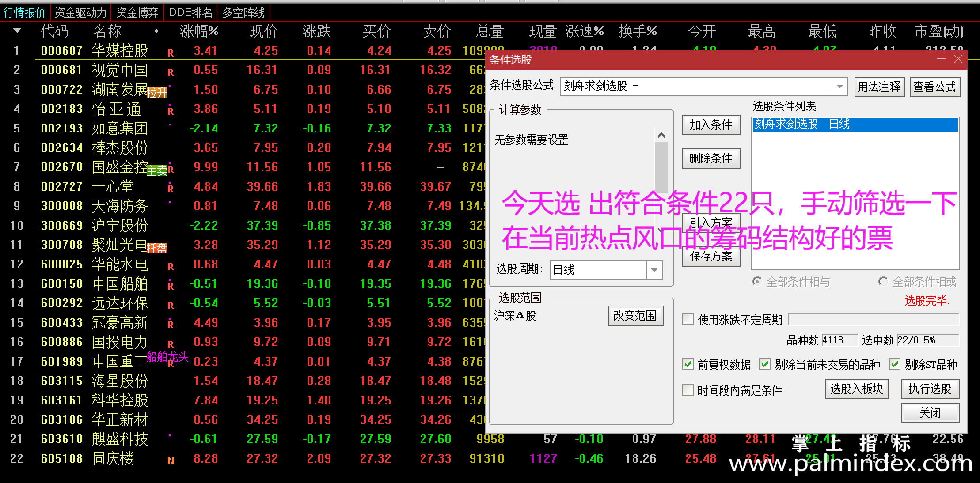This screenshot has height=483, width=980.
Task: Click the R marker on 怡亚通 row
Action: click(171, 111)
